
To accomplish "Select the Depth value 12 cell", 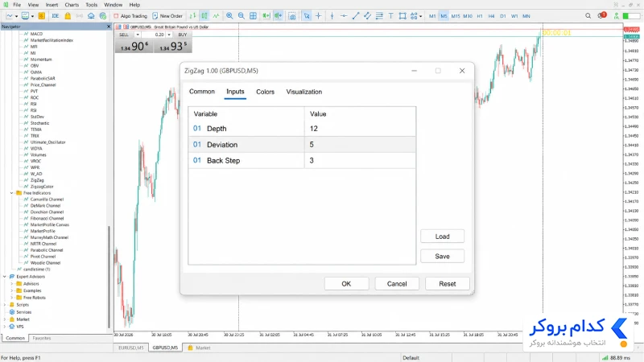I will 360,129.
